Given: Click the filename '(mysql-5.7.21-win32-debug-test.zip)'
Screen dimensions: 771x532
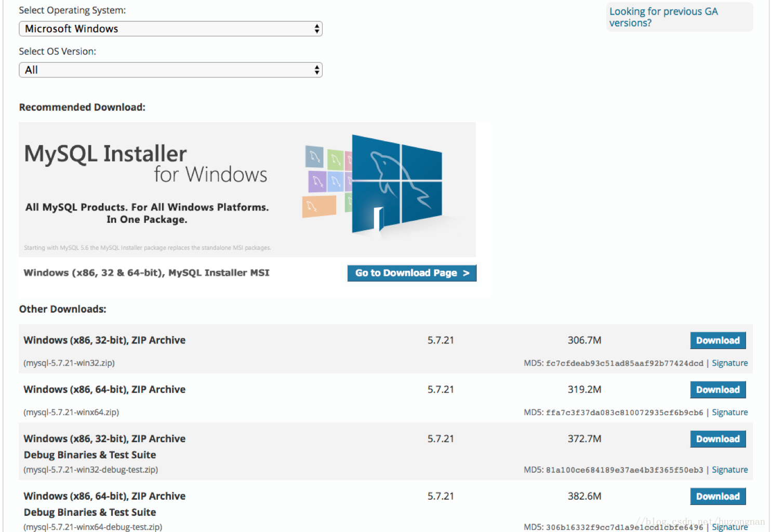Looking at the screenshot, I should tap(91, 470).
